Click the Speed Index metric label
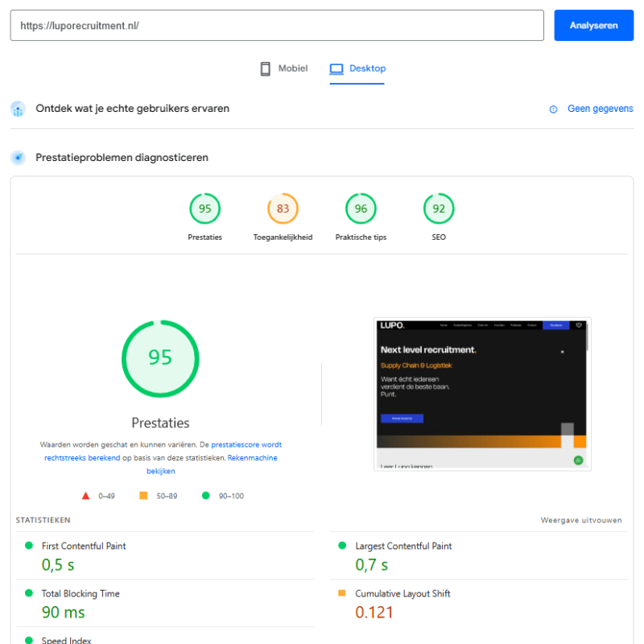This screenshot has width=644, height=644. (x=66, y=640)
